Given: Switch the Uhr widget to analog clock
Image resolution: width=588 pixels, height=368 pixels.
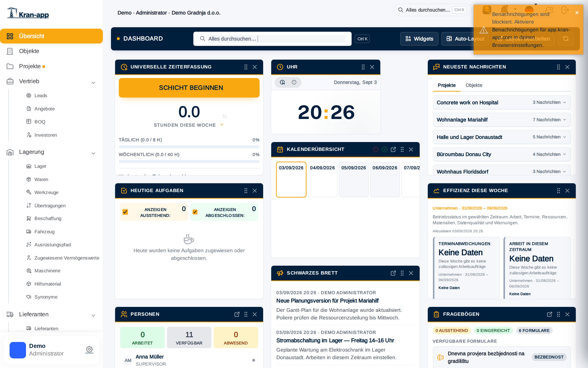Looking at the screenshot, I should pos(294,82).
